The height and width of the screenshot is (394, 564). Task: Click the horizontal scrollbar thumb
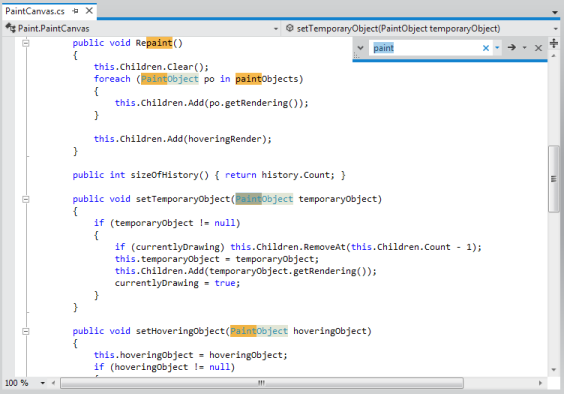(x=261, y=383)
